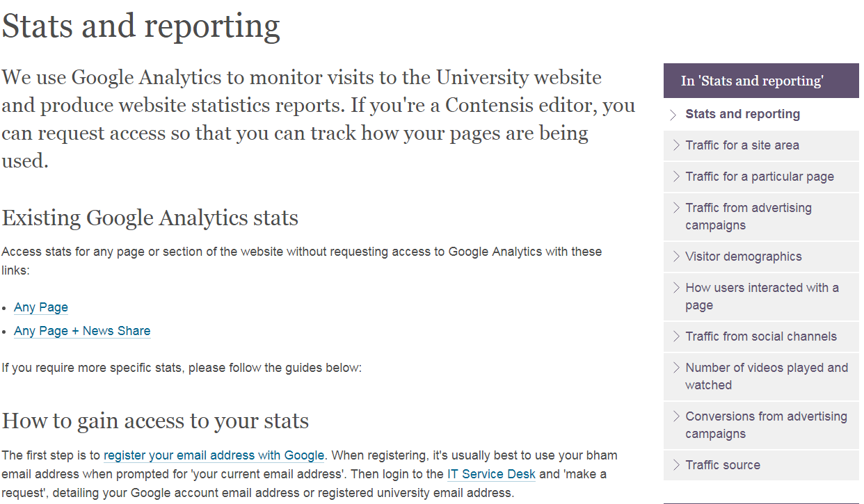This screenshot has height=504, width=864.
Task: Open the IT Service Desk link
Action: (491, 475)
